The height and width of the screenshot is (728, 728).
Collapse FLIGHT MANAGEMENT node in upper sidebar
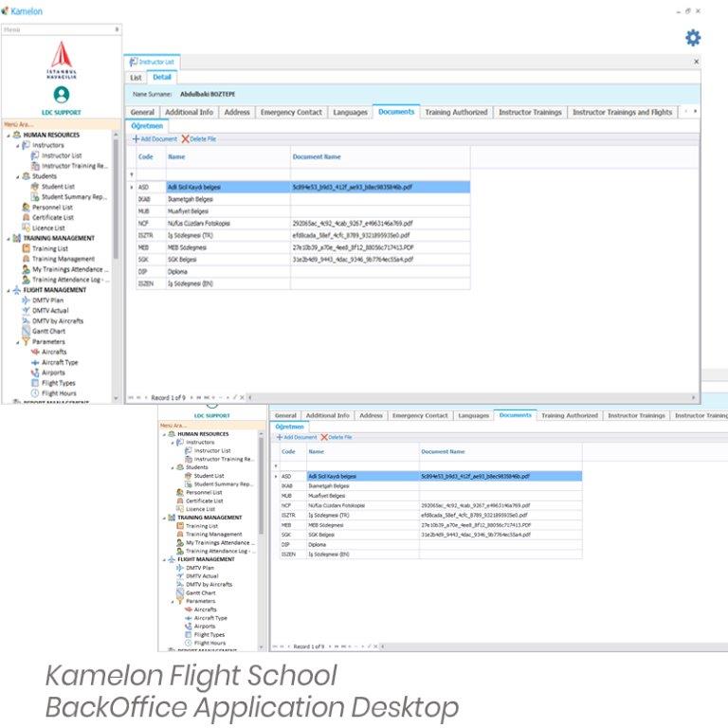pos(9,291)
